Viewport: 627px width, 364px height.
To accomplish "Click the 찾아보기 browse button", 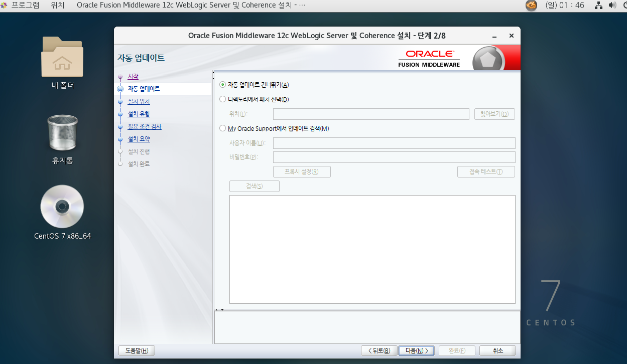I will coord(494,114).
